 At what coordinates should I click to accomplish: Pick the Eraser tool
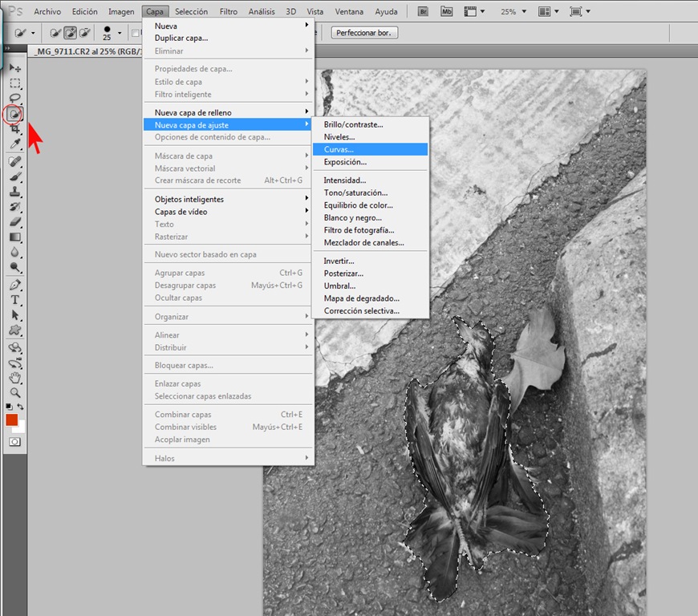coord(14,221)
